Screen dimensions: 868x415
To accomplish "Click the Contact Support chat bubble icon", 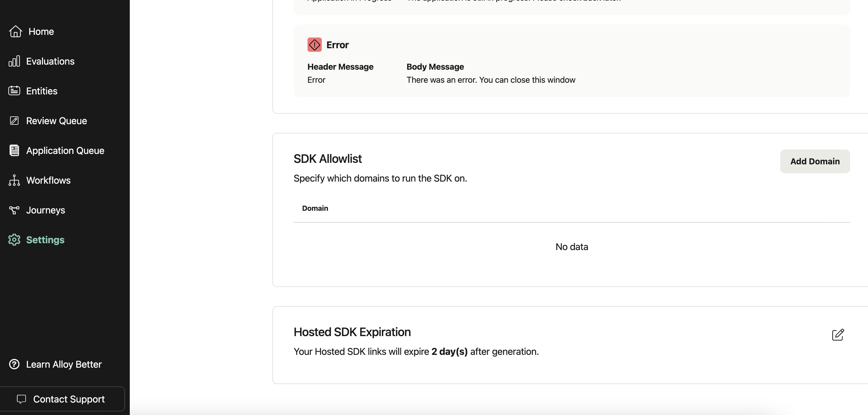I will (21, 399).
